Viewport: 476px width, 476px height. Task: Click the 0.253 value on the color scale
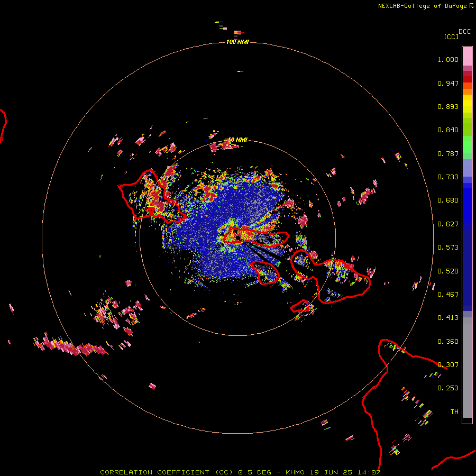[448, 388]
